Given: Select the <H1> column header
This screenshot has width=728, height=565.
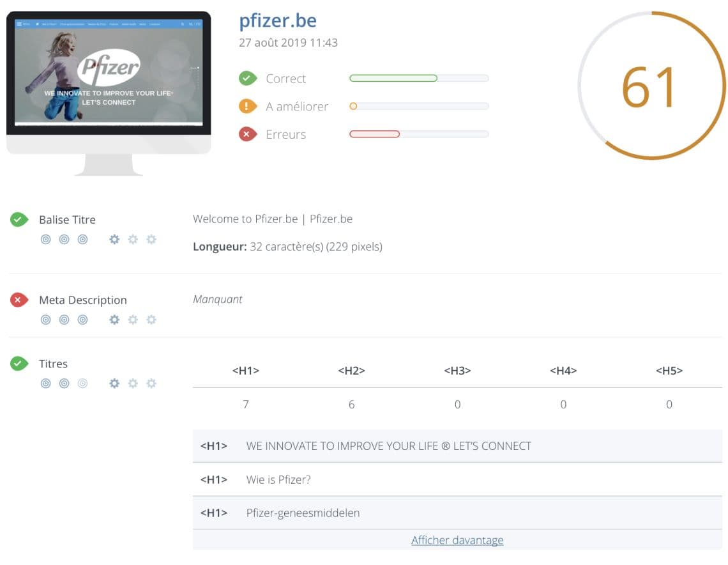Looking at the screenshot, I should click(246, 371).
